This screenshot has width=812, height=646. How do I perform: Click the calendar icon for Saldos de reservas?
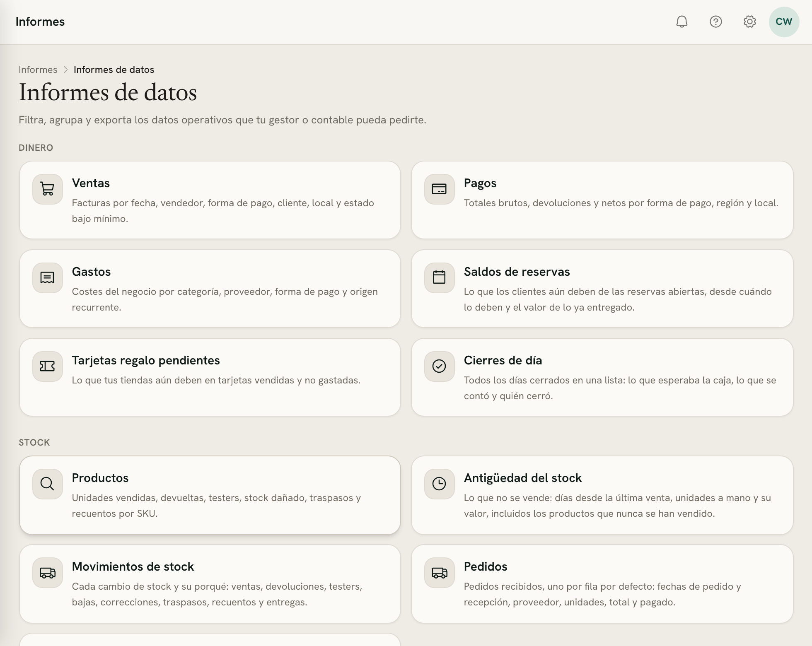(x=439, y=278)
